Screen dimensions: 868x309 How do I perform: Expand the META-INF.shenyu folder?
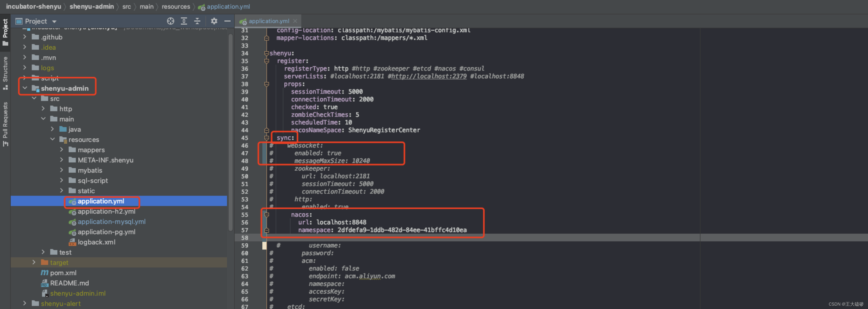click(x=61, y=160)
